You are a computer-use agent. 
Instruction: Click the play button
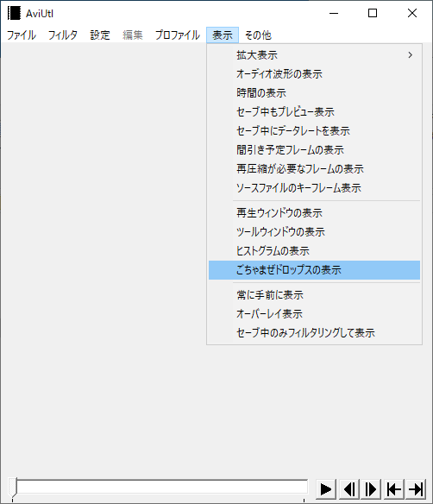[326, 489]
